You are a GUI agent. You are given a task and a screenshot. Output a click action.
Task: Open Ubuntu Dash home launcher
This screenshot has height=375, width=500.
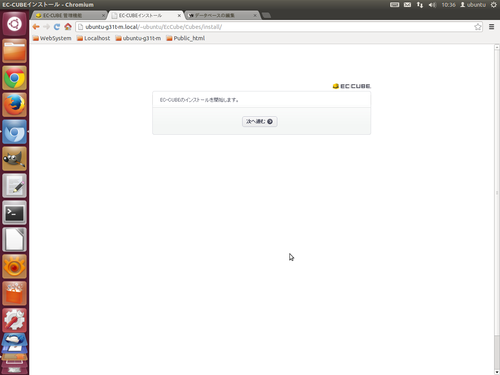coord(14,24)
